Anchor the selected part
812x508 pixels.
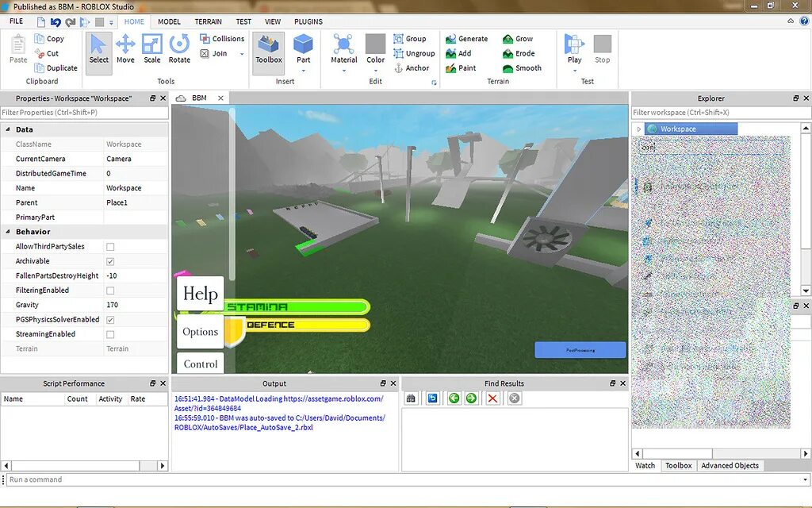(x=412, y=68)
